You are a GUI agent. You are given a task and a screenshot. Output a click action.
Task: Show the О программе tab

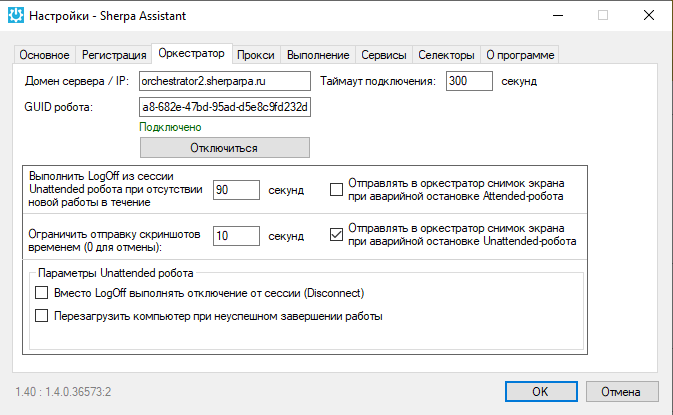pos(518,55)
